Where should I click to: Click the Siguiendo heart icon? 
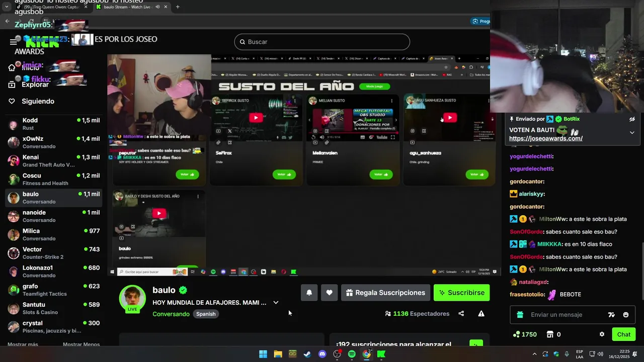click(x=12, y=101)
